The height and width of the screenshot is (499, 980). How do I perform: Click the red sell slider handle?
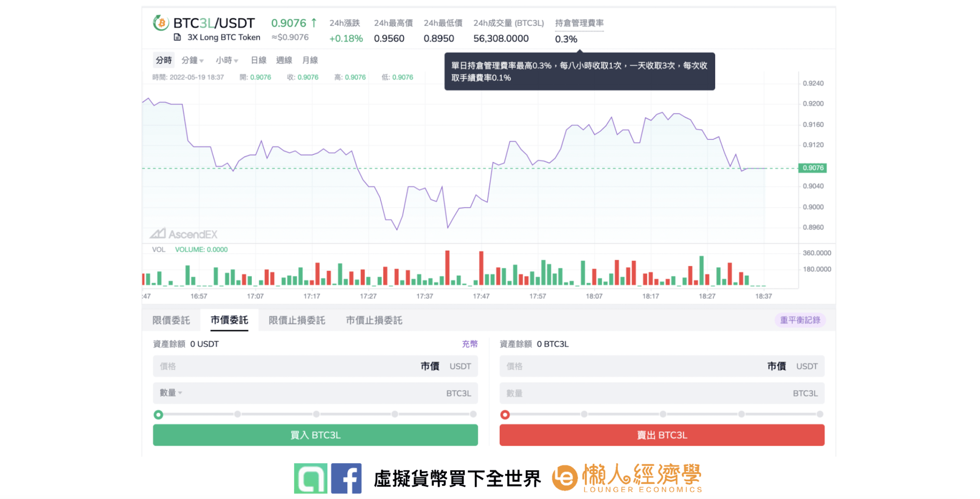[x=505, y=415]
